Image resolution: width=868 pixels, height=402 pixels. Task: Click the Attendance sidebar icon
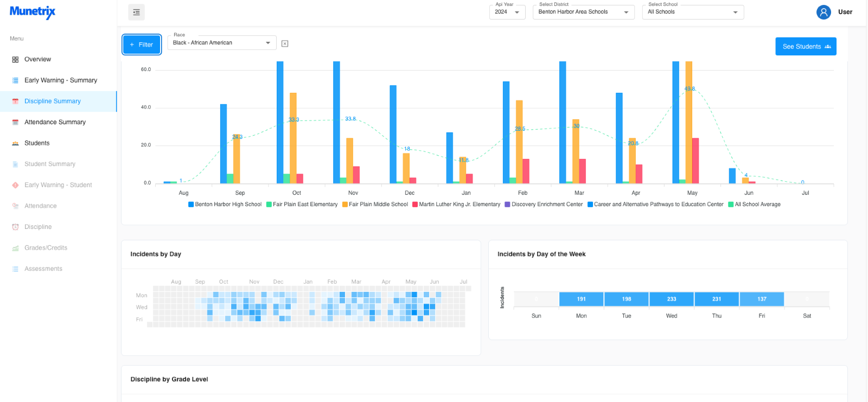tap(15, 206)
